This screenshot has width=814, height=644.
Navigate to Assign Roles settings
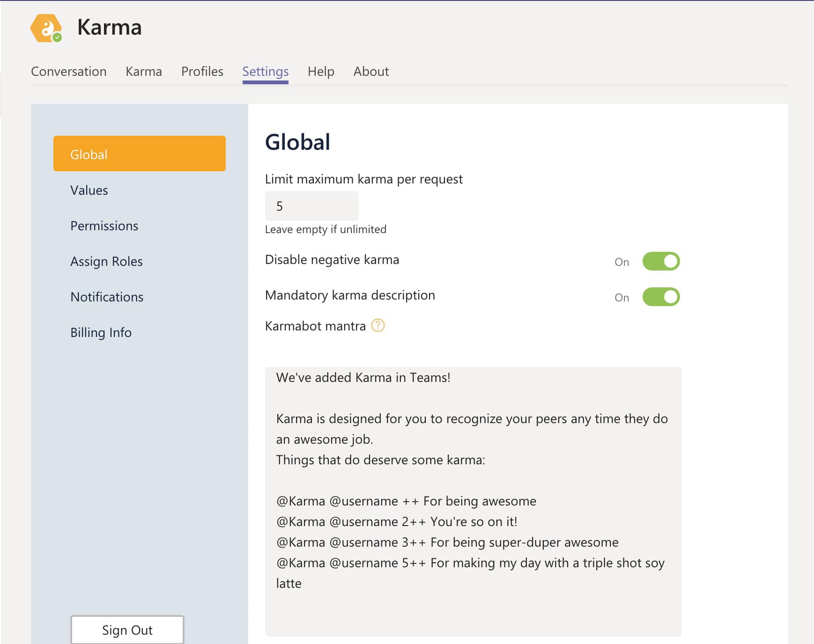pyautogui.click(x=106, y=261)
